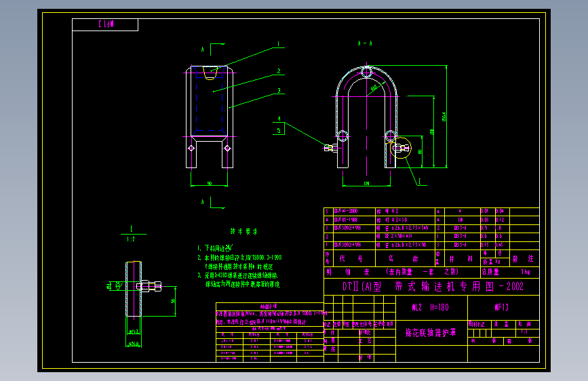Screen dimensions: 588x381
Task: Click the 253.4 overall height dimension
Action: point(444,117)
